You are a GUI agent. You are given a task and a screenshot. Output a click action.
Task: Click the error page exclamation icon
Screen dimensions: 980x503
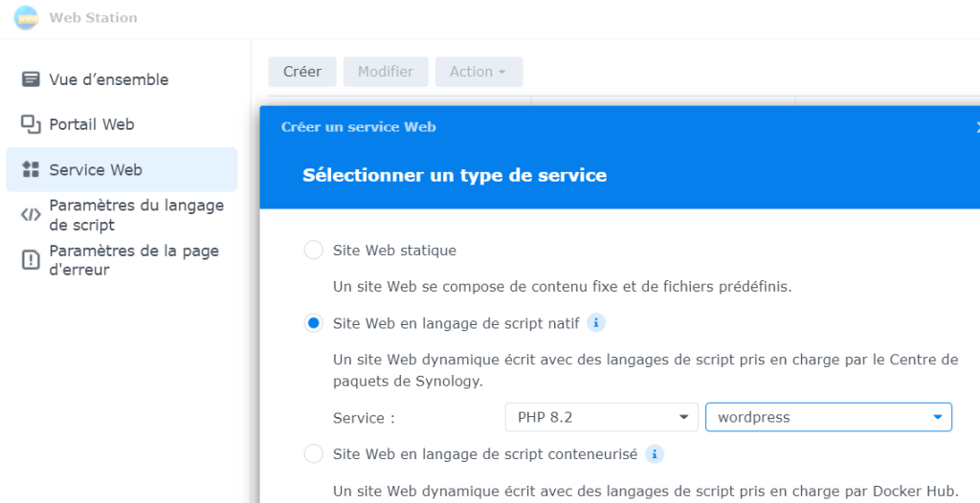coord(31,260)
